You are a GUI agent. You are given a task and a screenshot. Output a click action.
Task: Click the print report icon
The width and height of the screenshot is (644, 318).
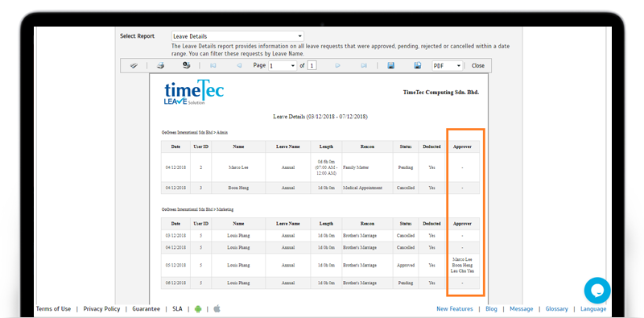tap(161, 65)
